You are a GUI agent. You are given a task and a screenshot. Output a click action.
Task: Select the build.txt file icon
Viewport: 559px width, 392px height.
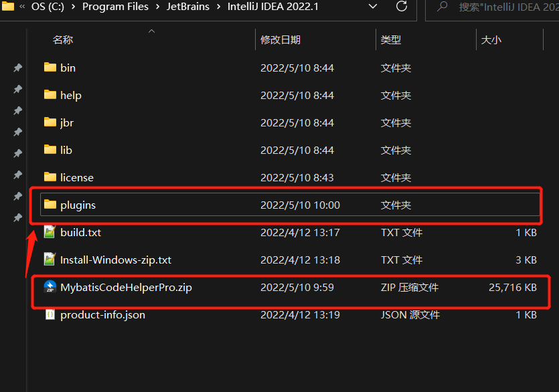[50, 232]
